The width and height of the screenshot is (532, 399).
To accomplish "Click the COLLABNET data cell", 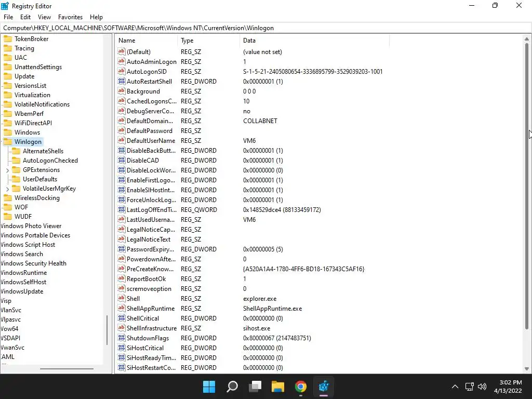I will pyautogui.click(x=260, y=121).
